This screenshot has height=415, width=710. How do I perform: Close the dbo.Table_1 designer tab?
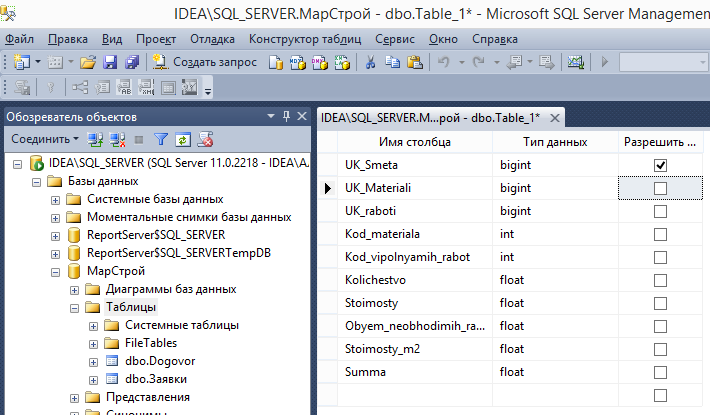(x=555, y=118)
